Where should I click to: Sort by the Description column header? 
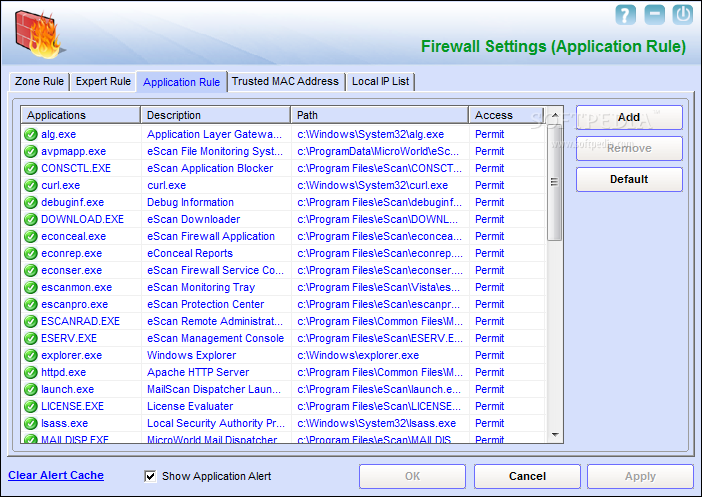coord(216,115)
